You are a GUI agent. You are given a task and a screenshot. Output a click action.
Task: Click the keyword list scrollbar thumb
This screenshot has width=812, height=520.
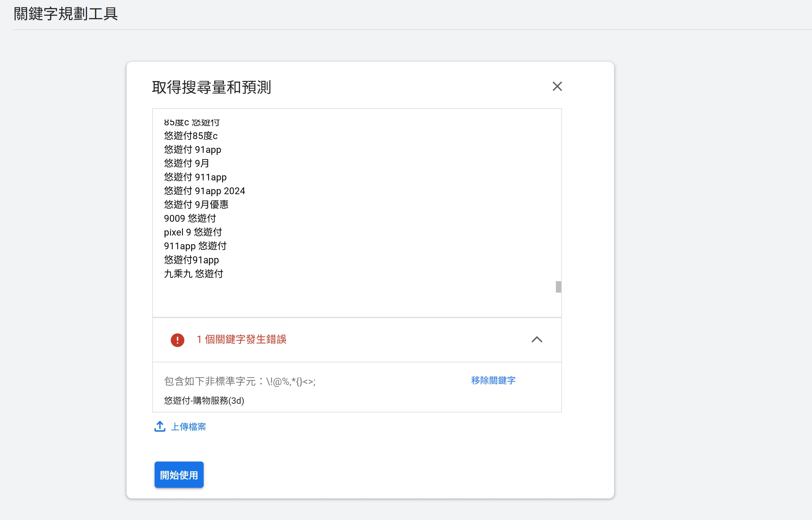tap(558, 287)
